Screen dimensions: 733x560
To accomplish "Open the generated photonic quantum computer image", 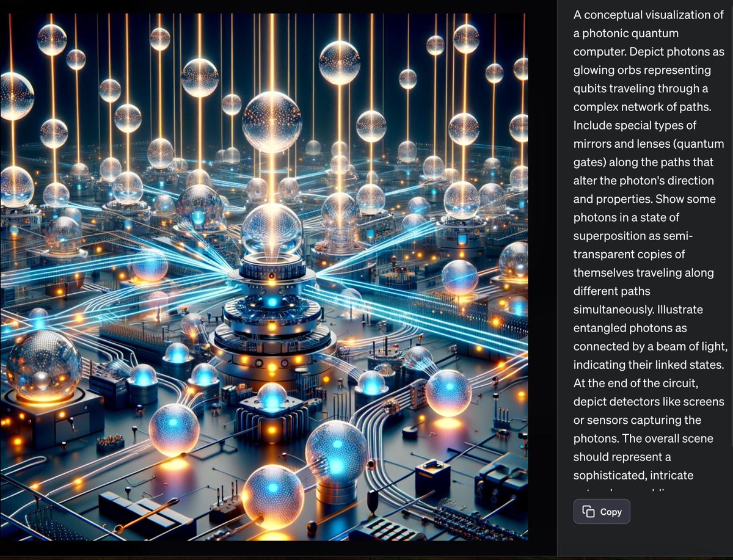I will 264,277.
